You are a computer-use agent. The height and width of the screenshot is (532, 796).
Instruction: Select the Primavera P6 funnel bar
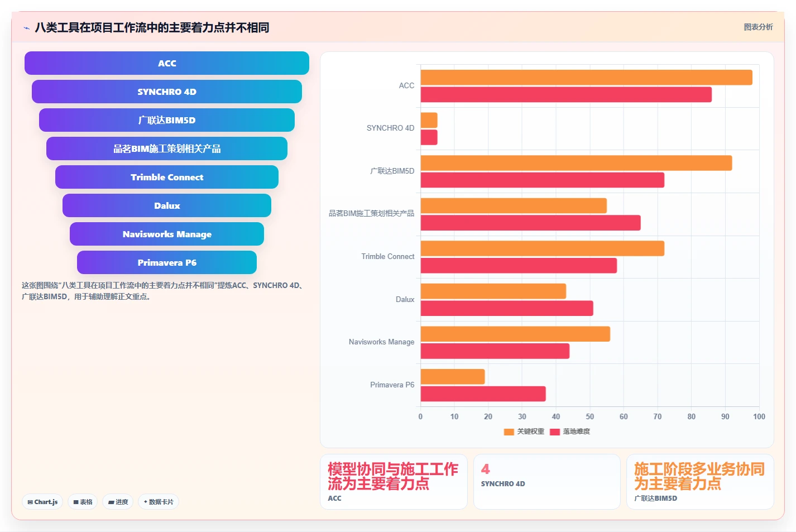click(167, 262)
